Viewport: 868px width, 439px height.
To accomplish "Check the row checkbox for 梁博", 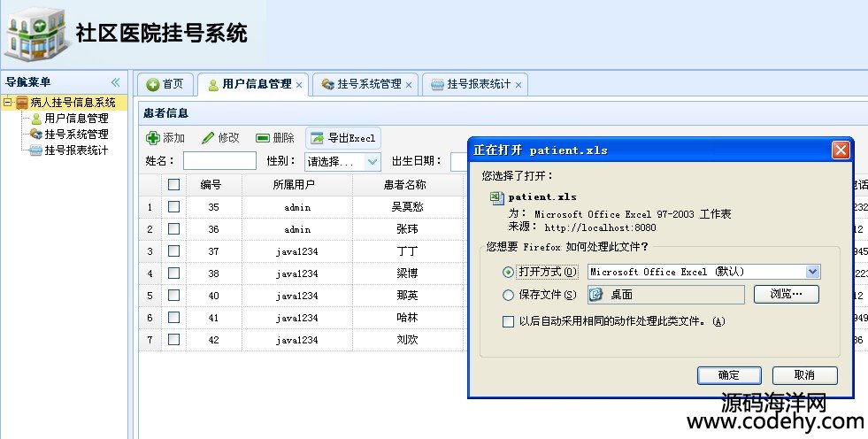I will tap(173, 273).
